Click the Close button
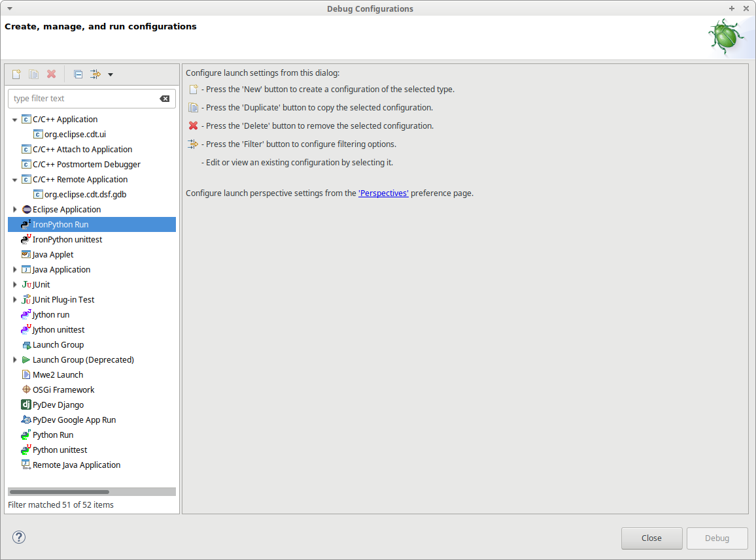The height and width of the screenshot is (560, 756). [x=651, y=538]
